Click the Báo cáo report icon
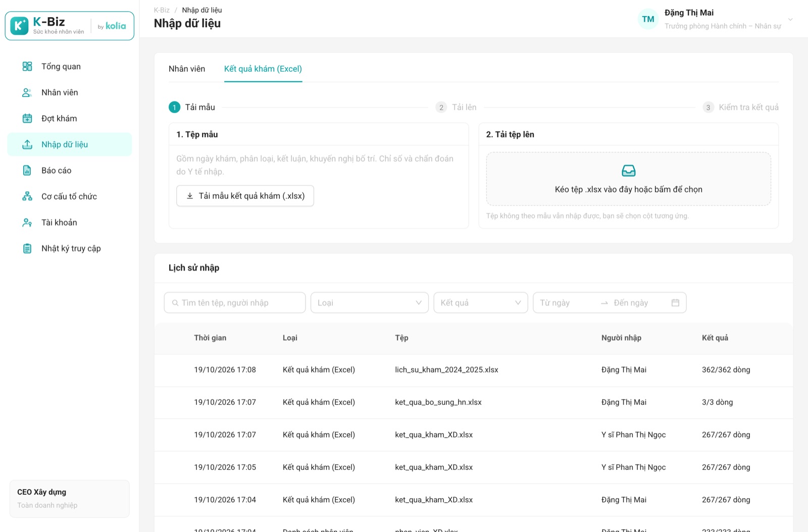808x532 pixels. [x=27, y=171]
